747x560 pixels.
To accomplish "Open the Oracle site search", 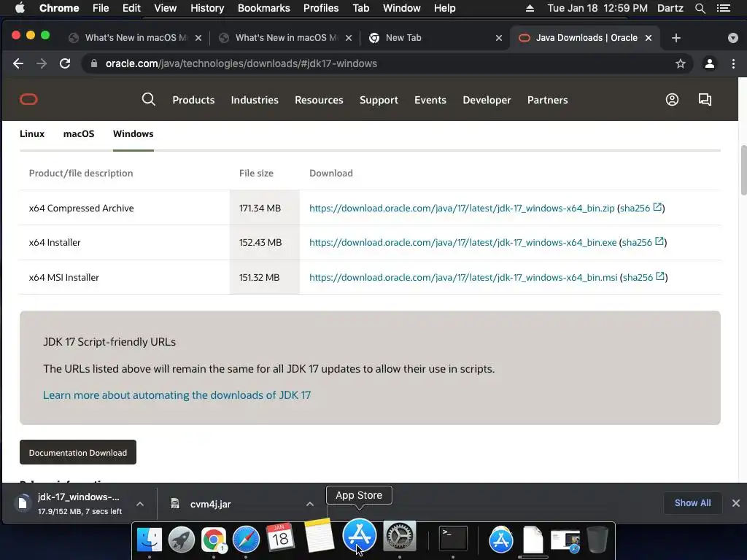I will 148,99.
